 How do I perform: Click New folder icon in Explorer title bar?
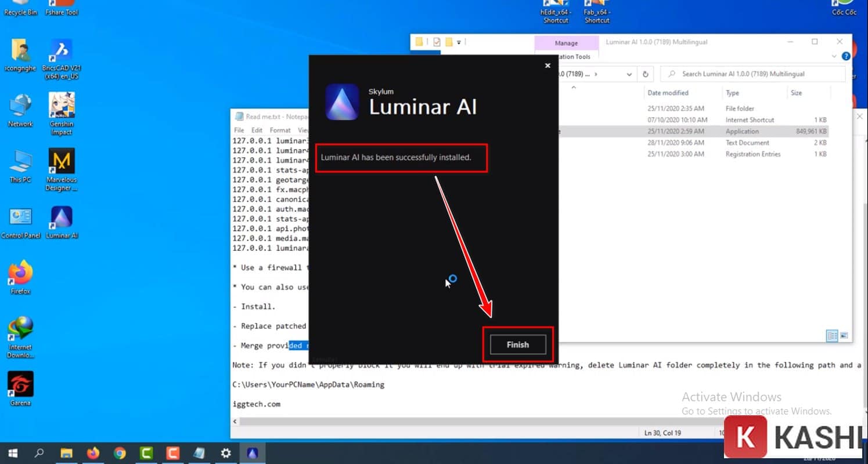449,42
